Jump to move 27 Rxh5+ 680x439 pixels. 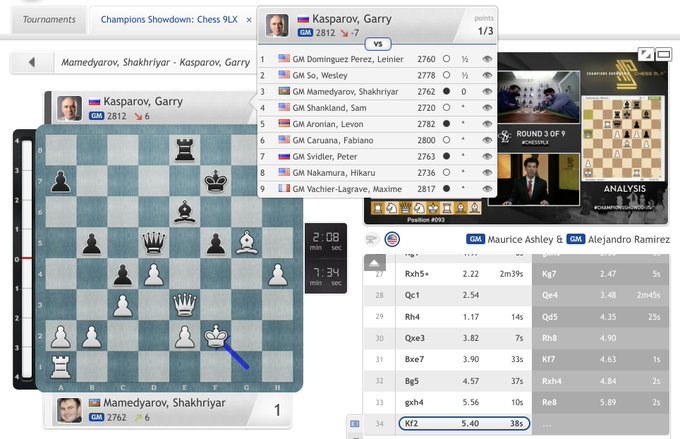click(464, 274)
